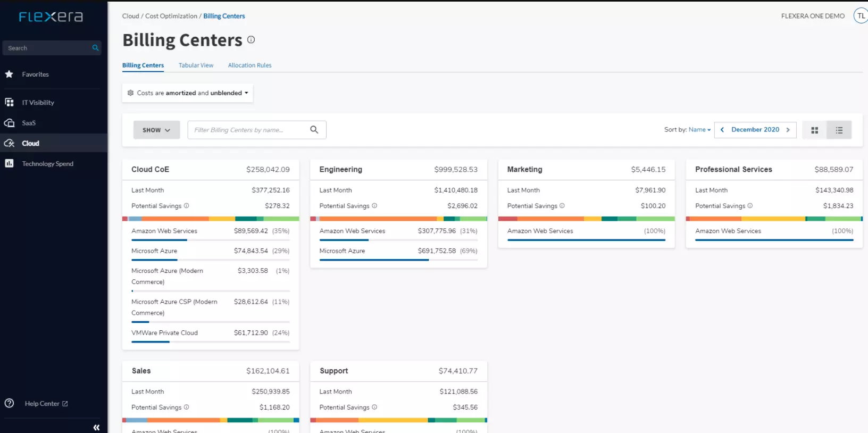Open Marketing billing center

click(x=524, y=169)
